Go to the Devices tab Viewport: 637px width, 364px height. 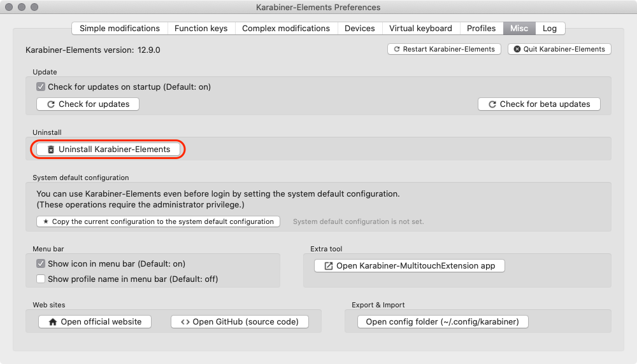[359, 29]
